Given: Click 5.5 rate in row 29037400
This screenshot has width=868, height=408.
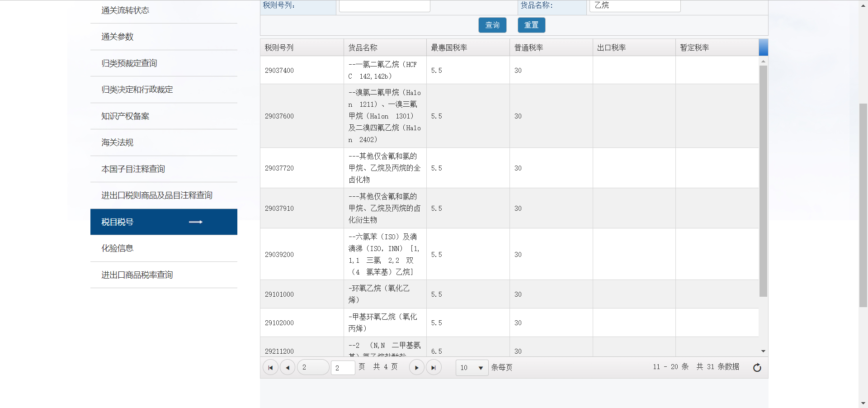Looking at the screenshot, I should click(436, 71).
